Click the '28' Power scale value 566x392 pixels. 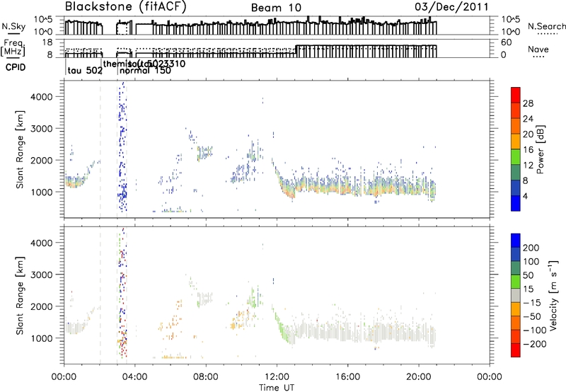pyautogui.click(x=528, y=103)
